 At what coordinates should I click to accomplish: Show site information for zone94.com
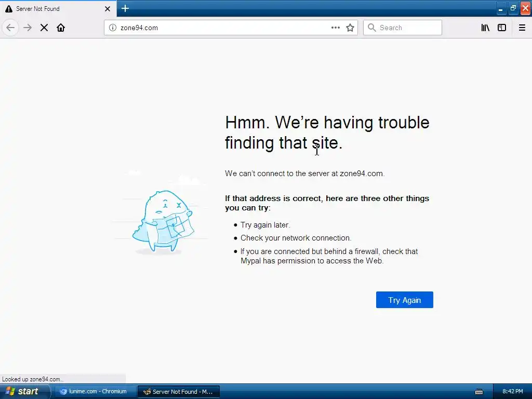click(x=113, y=28)
